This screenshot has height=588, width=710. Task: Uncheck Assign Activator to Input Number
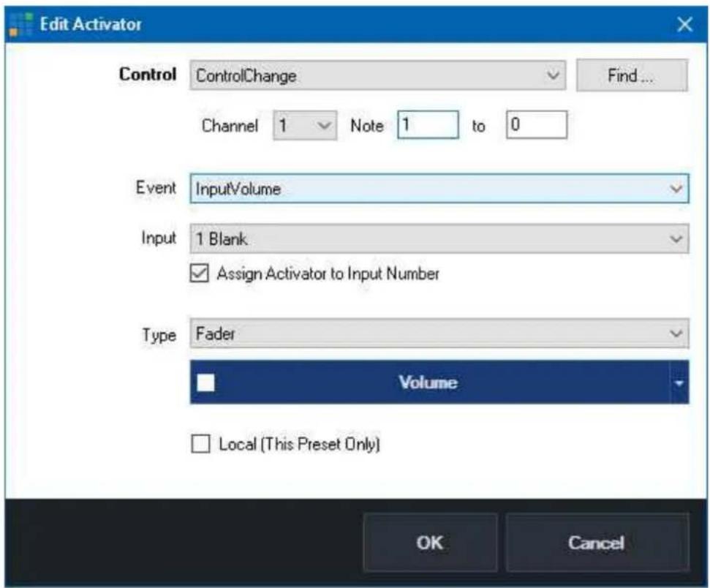(x=199, y=274)
